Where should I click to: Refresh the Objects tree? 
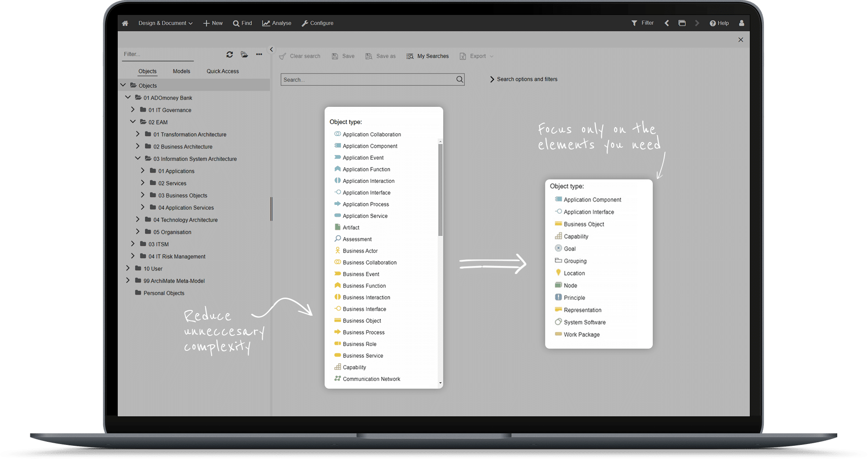click(x=230, y=54)
